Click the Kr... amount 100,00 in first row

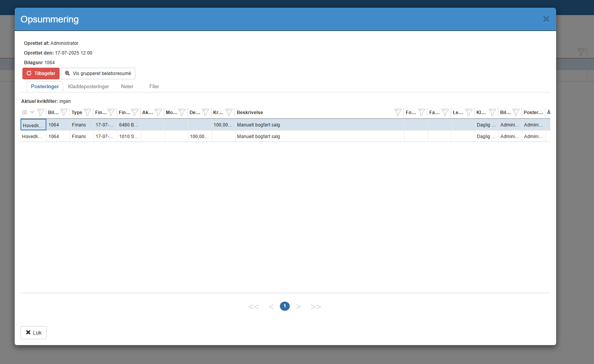(x=223, y=125)
